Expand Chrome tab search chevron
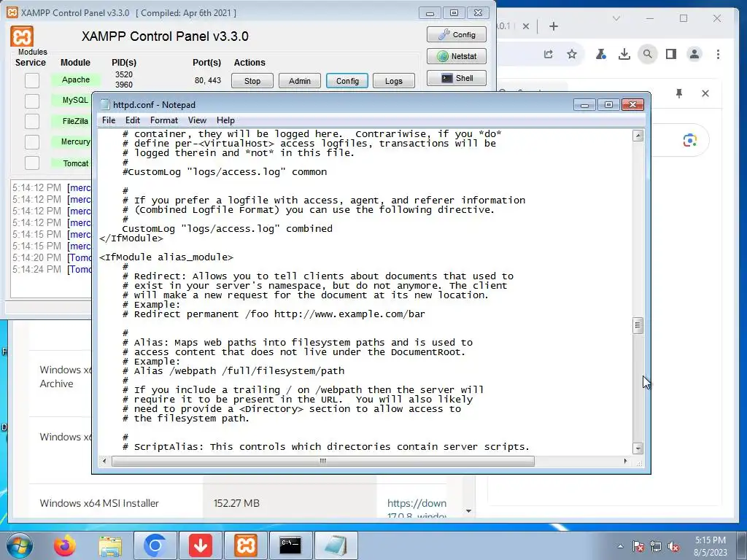Viewport: 747px width, 560px height. [616, 18]
